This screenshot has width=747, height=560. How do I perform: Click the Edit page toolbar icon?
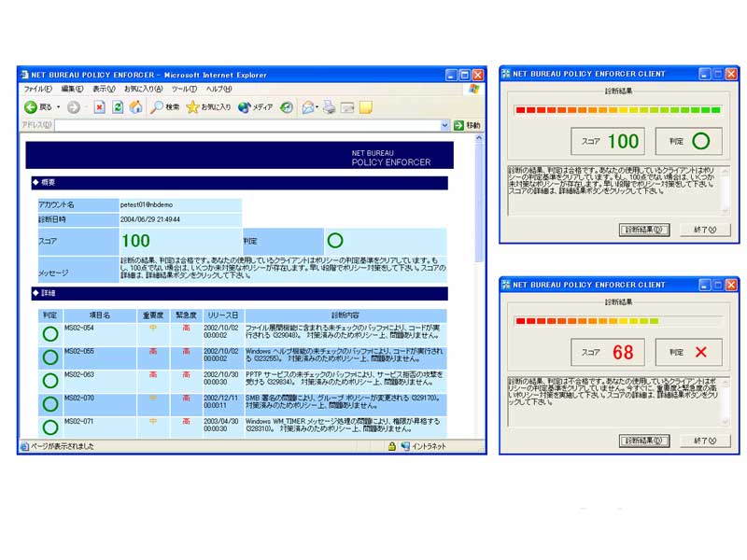pos(347,107)
